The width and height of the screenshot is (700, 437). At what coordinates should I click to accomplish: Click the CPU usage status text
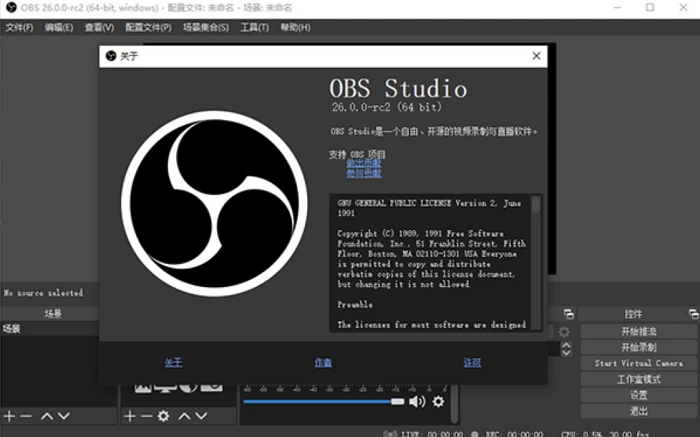(605, 434)
